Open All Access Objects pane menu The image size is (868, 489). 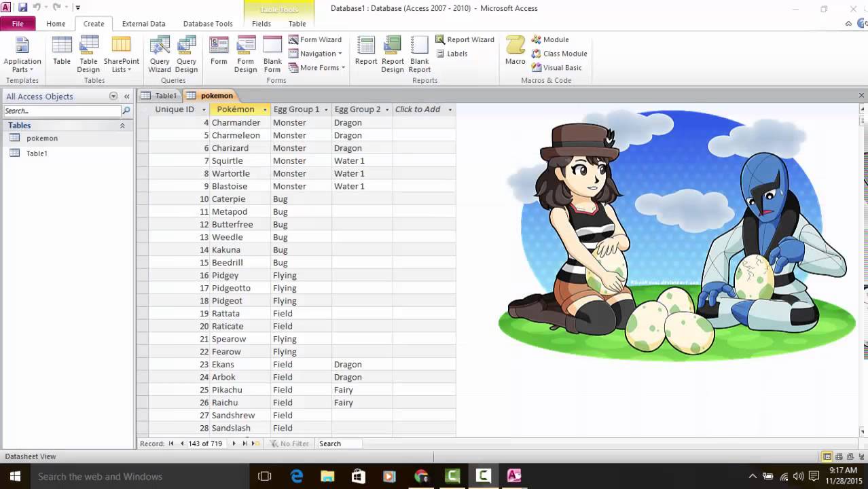113,96
